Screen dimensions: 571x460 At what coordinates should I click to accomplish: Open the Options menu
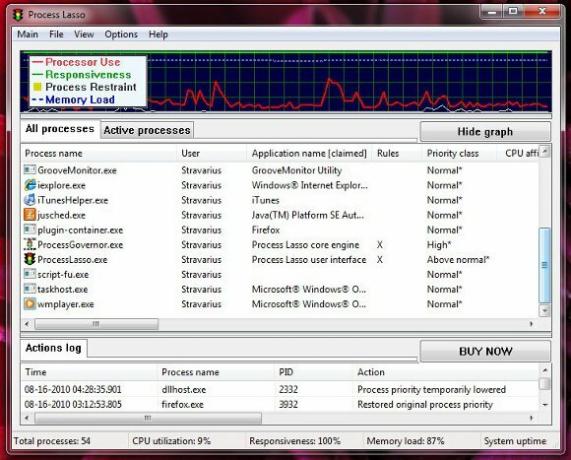coord(121,34)
